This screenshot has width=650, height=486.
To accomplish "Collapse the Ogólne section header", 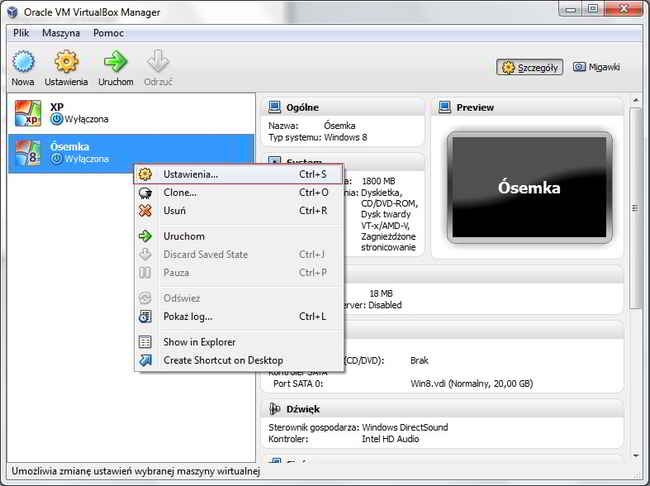I will pyautogui.click(x=302, y=107).
